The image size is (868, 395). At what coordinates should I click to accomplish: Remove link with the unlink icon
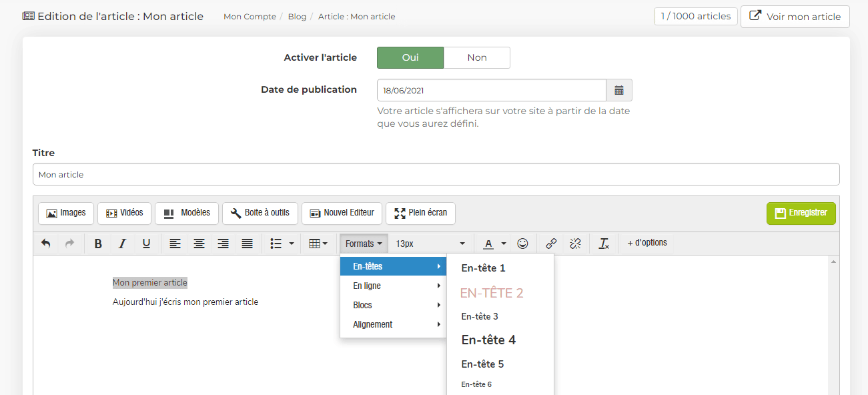click(575, 244)
